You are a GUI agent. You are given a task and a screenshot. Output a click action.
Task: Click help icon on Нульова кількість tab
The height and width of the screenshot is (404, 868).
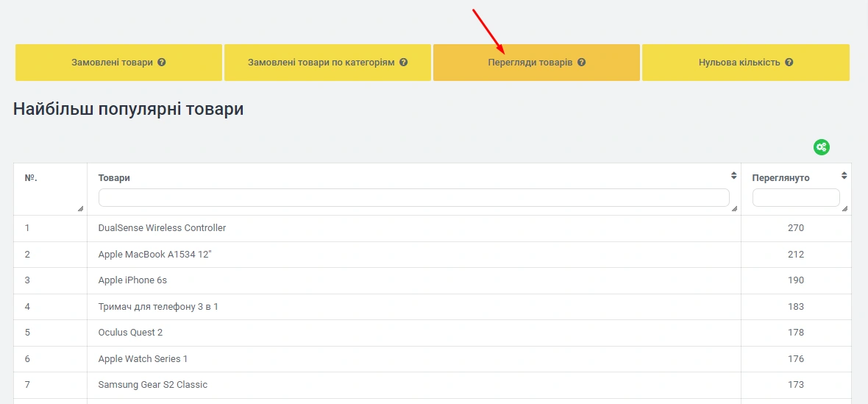[789, 63]
